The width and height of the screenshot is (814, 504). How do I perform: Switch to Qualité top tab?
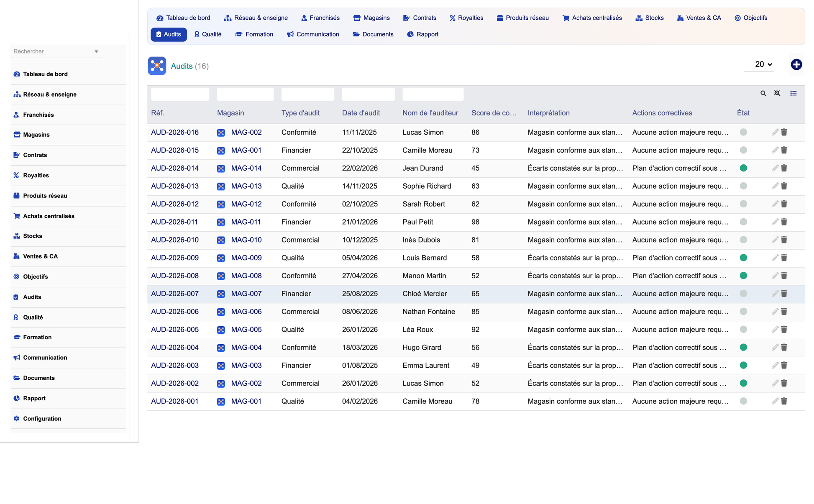coord(208,34)
